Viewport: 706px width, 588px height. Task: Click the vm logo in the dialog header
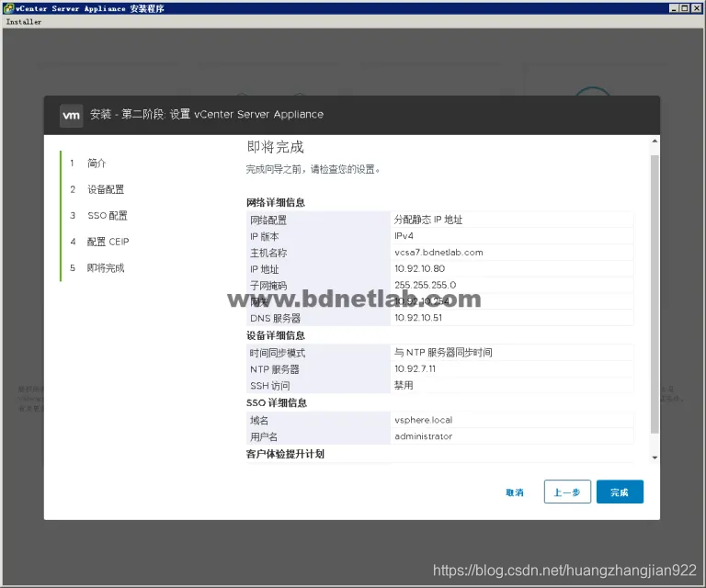pos(71,116)
